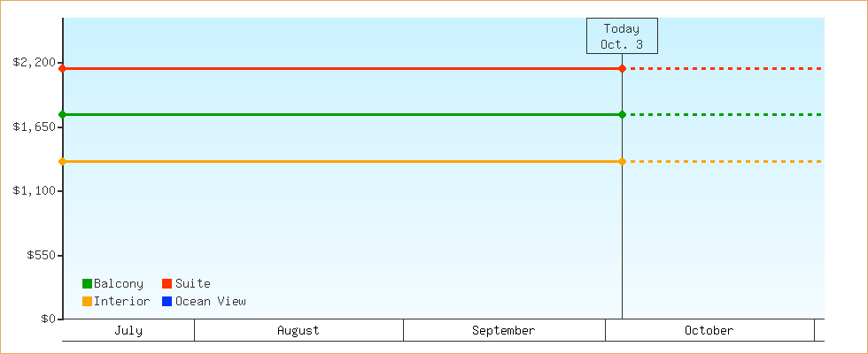Click the red Suite legend swatch

point(167,284)
